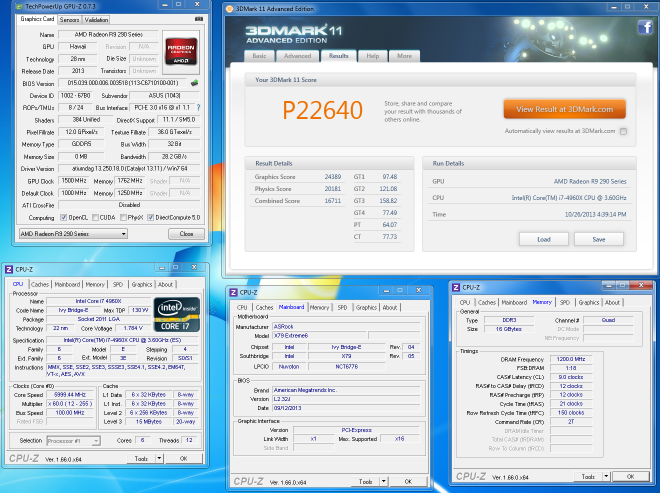This screenshot has height=493, width=660.
Task: Click the BIOS version save chip icon in GPU-Z
Action: pyautogui.click(x=194, y=83)
